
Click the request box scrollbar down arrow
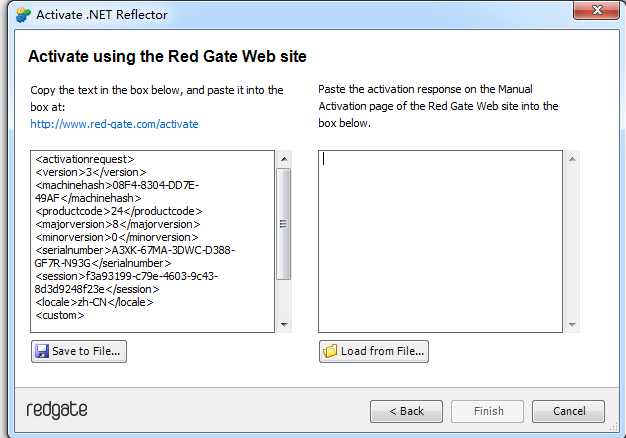[x=284, y=324]
